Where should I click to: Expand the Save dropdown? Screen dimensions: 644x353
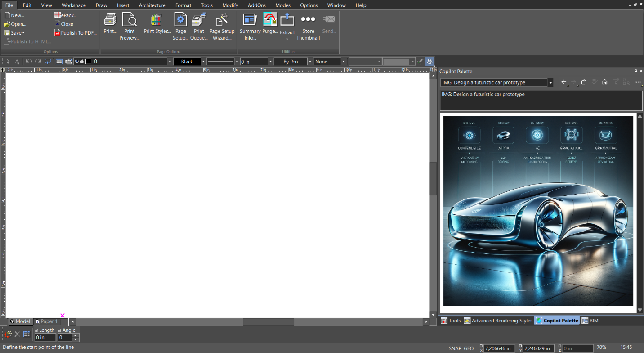[x=23, y=33]
